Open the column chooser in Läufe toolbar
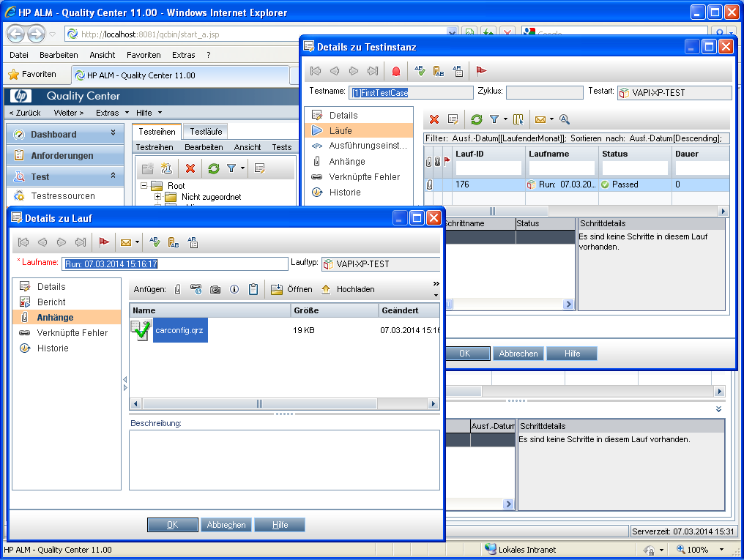This screenshot has width=744, height=560. (x=518, y=119)
